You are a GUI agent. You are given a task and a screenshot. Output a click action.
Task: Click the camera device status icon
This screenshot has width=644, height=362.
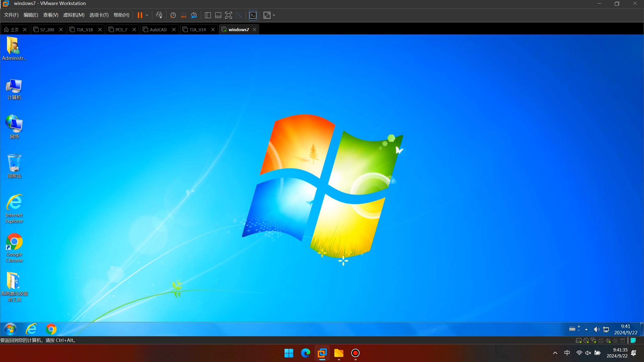point(615,341)
